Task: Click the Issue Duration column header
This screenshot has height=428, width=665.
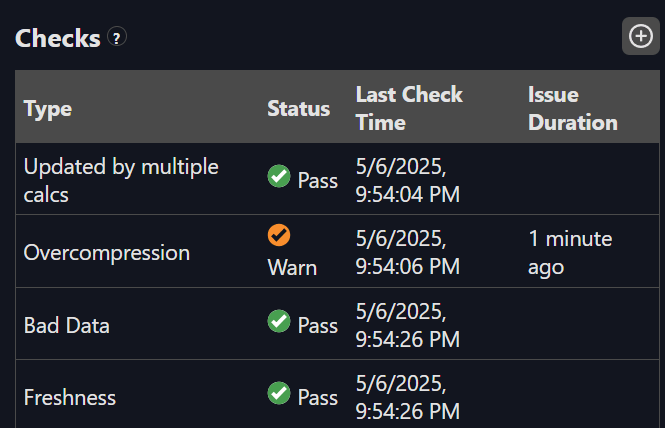Action: pyautogui.click(x=572, y=108)
